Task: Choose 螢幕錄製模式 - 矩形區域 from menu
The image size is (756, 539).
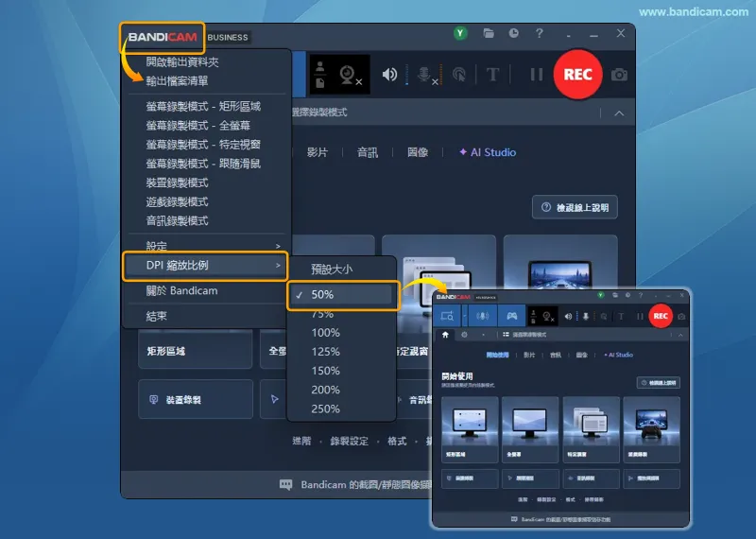Action: pos(203,106)
